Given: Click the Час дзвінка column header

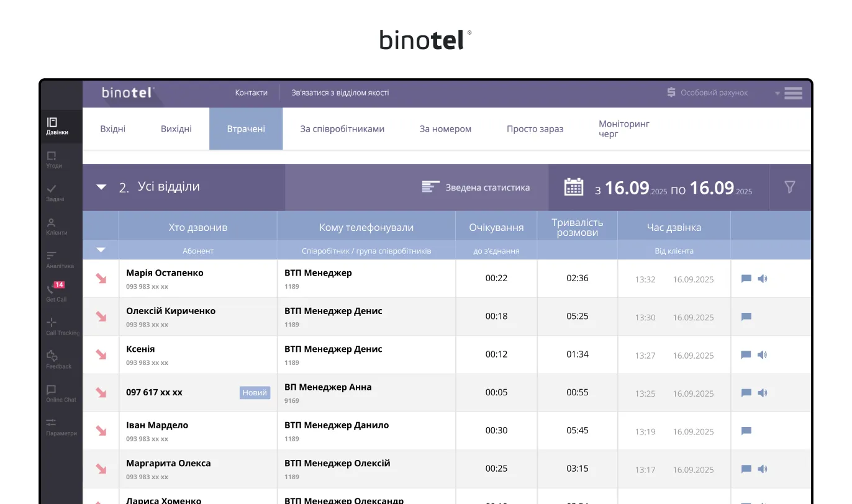Looking at the screenshot, I should 674,227.
